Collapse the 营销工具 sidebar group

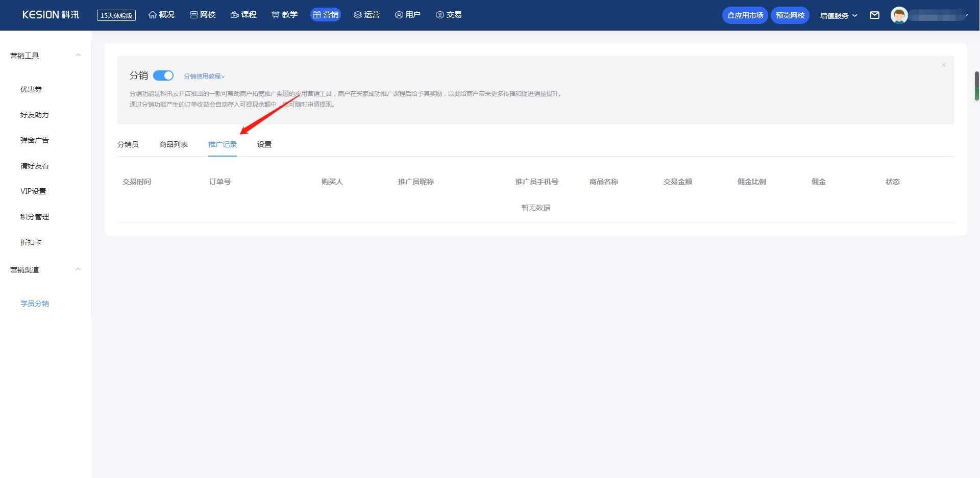(78, 55)
